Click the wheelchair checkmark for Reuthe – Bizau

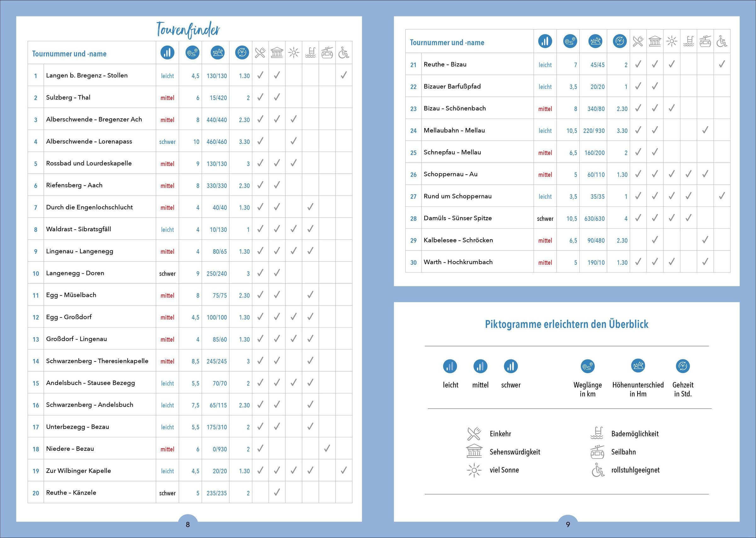pos(722,64)
